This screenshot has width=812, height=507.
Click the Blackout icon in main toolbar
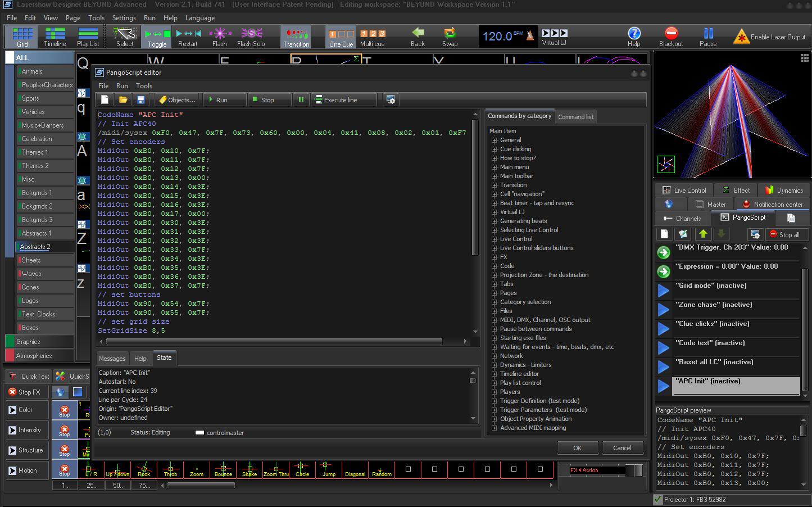point(670,34)
